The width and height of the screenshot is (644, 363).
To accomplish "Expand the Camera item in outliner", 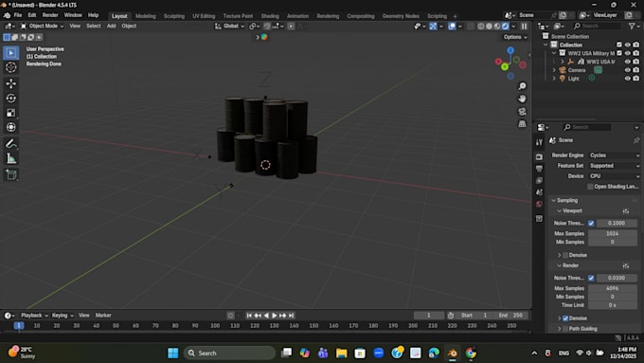I will [554, 70].
